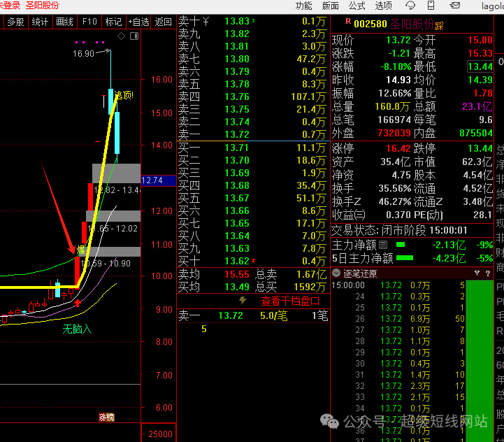This screenshot has width=504, height=442.
Task: Open the messages envelope icon
Action: pos(454,5)
